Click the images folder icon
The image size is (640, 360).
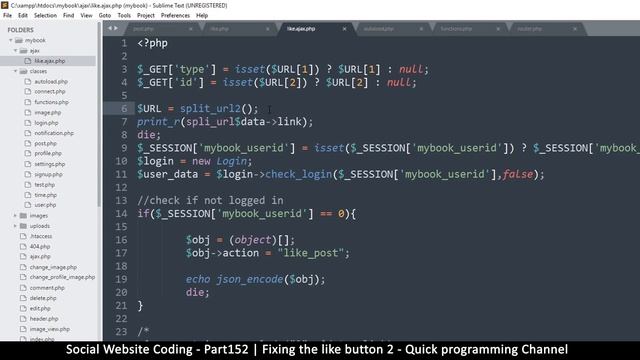[x=23, y=216]
